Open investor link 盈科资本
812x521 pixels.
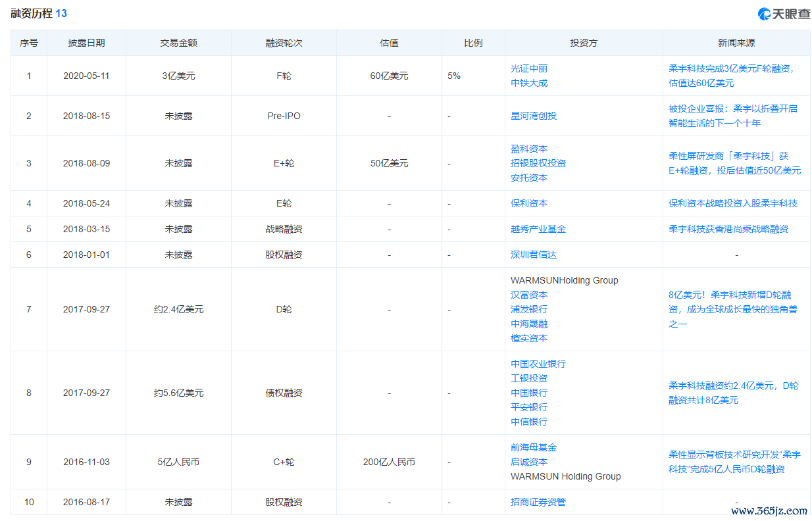tap(529, 149)
